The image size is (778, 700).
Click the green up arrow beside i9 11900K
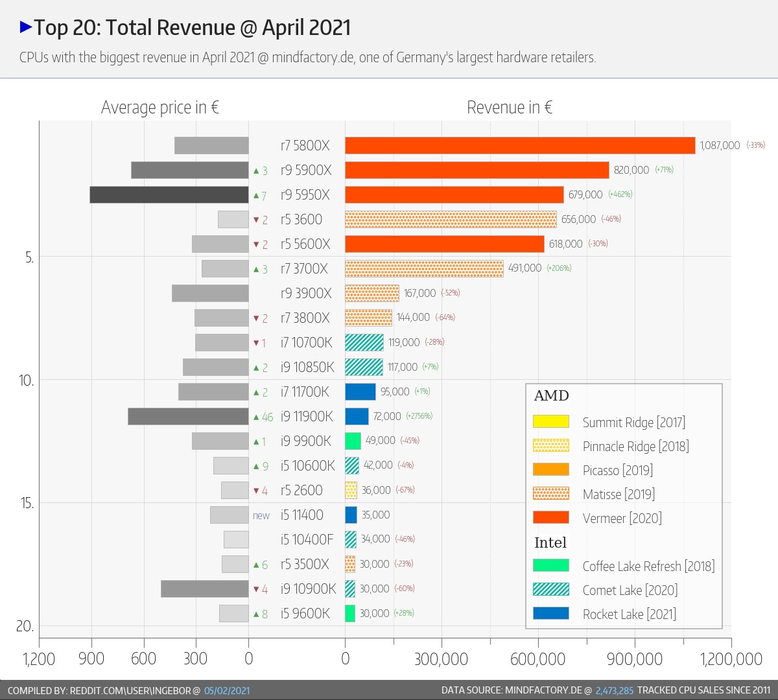pyautogui.click(x=256, y=417)
